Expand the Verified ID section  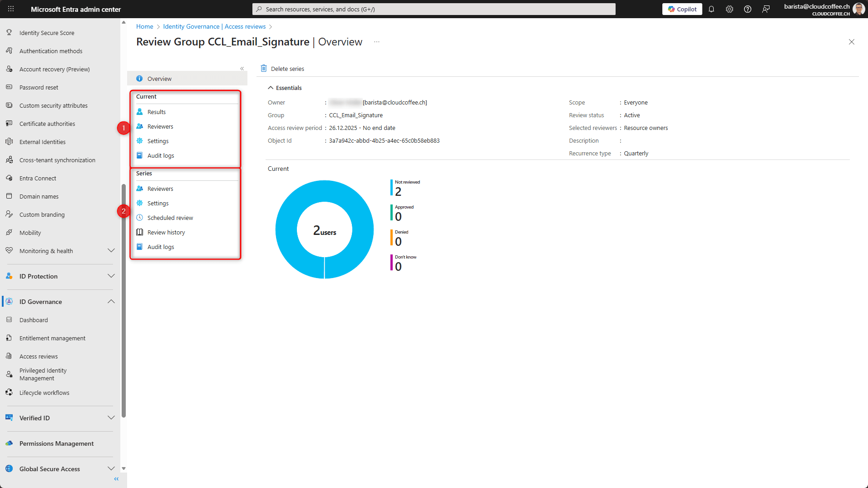111,418
